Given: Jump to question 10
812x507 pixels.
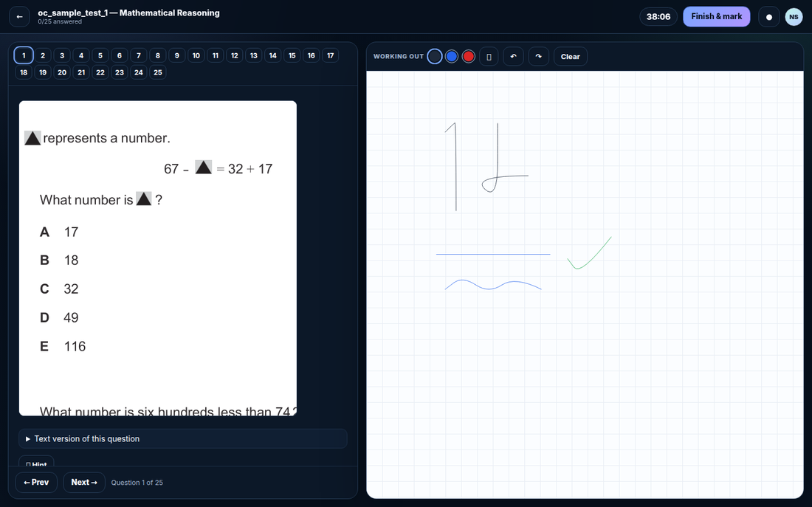Looking at the screenshot, I should pyautogui.click(x=196, y=55).
